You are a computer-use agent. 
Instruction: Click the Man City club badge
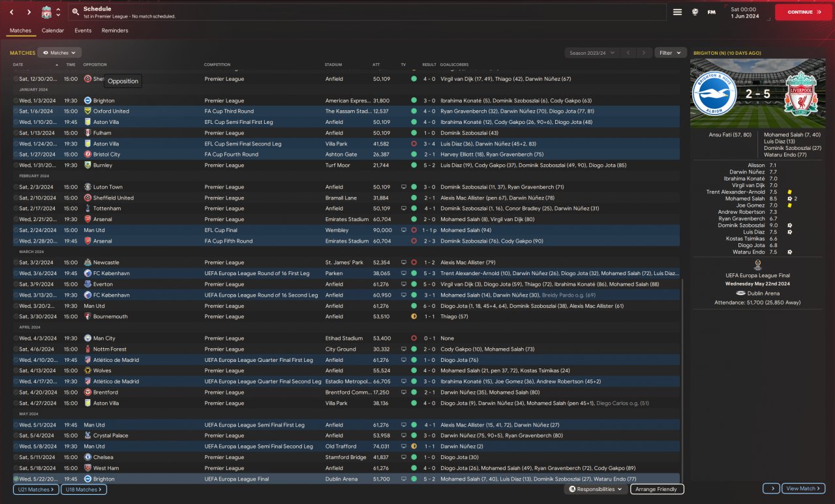click(x=87, y=338)
